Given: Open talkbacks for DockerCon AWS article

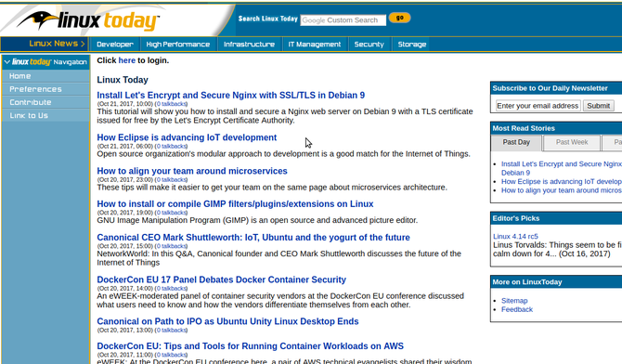Looking at the screenshot, I should click(x=171, y=355).
